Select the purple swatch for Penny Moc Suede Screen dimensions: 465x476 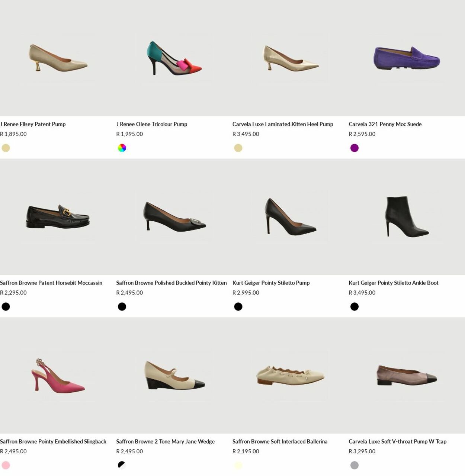[x=355, y=148]
